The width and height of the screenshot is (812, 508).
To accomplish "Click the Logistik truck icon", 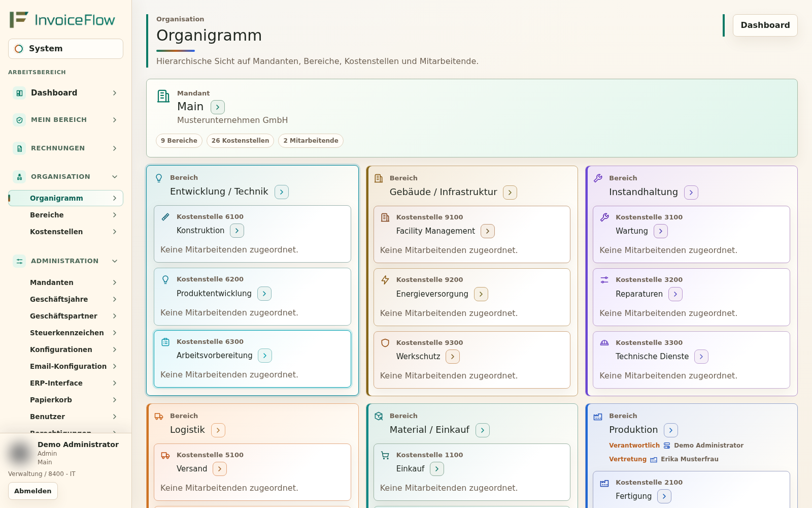I will click(x=159, y=416).
